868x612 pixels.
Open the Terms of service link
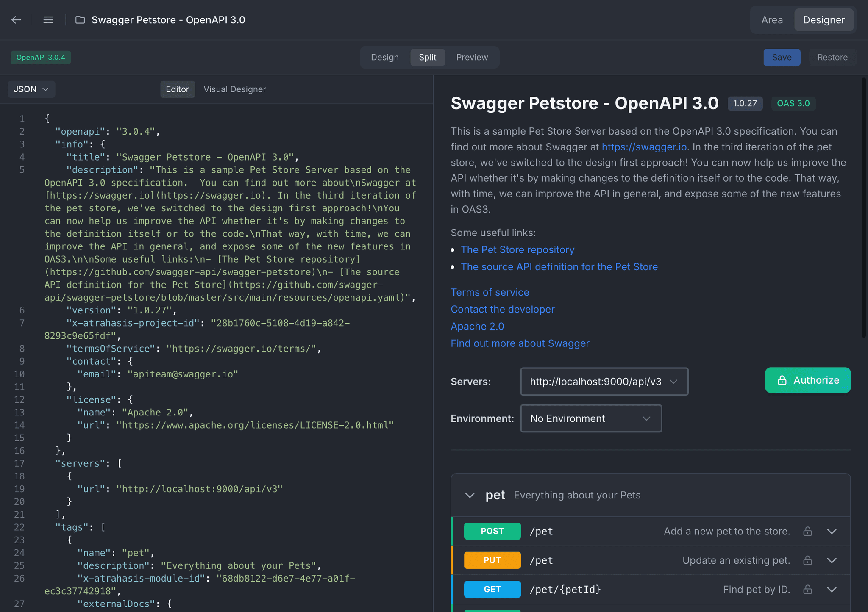point(490,292)
